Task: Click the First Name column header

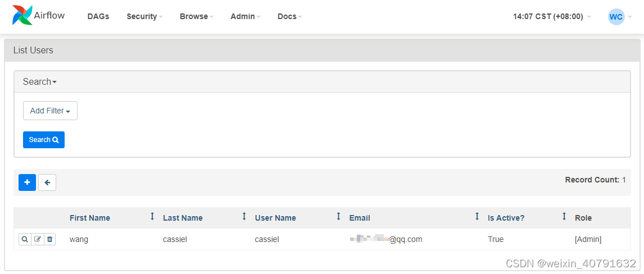Action: [x=90, y=218]
